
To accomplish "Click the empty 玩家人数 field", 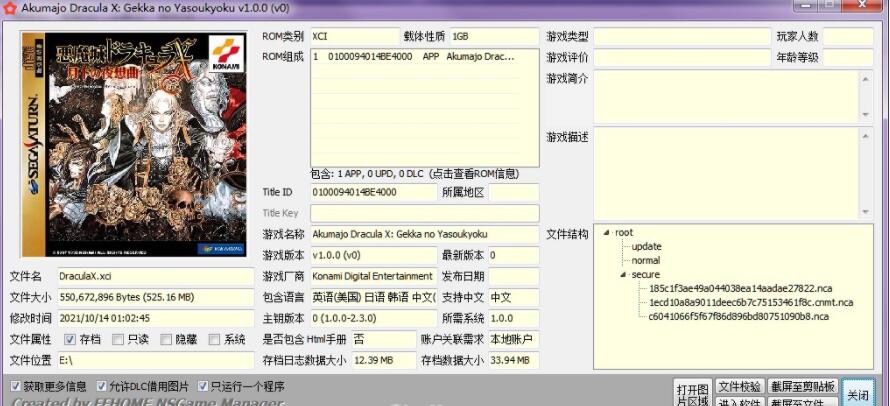I will point(848,36).
